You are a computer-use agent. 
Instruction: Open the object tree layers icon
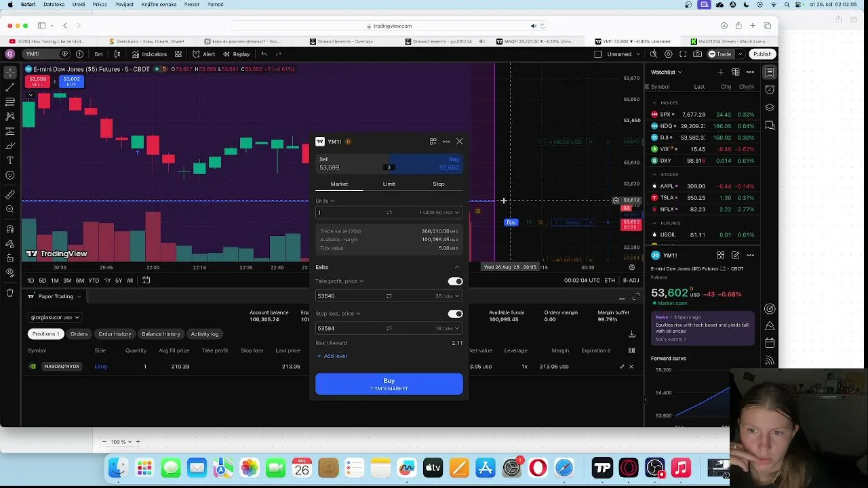click(770, 108)
